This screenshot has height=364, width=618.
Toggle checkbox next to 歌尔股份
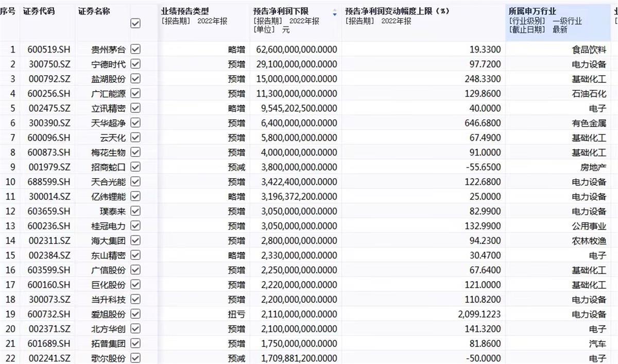click(136, 358)
